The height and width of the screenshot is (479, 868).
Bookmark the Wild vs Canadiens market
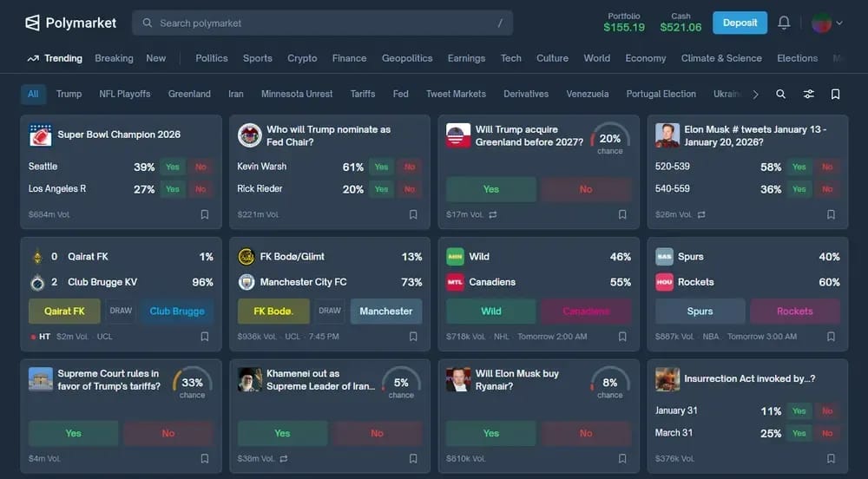pyautogui.click(x=622, y=337)
